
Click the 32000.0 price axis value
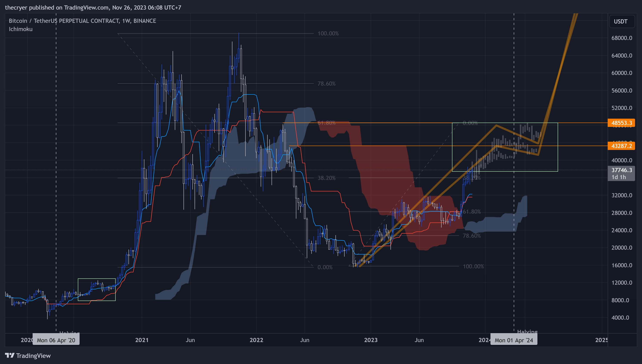click(622, 195)
